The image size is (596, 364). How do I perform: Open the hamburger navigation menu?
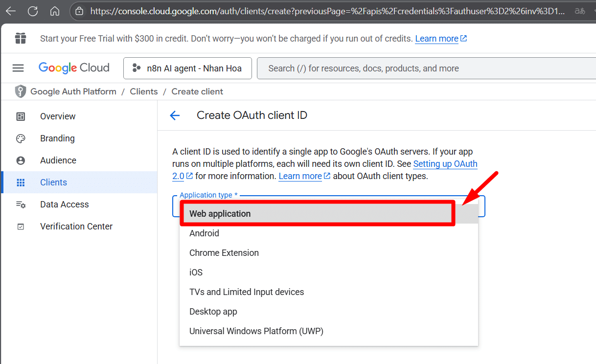pyautogui.click(x=18, y=68)
